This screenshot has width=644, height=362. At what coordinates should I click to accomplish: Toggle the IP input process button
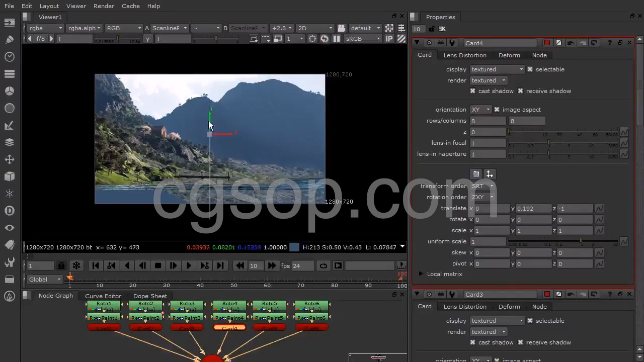coord(389,39)
